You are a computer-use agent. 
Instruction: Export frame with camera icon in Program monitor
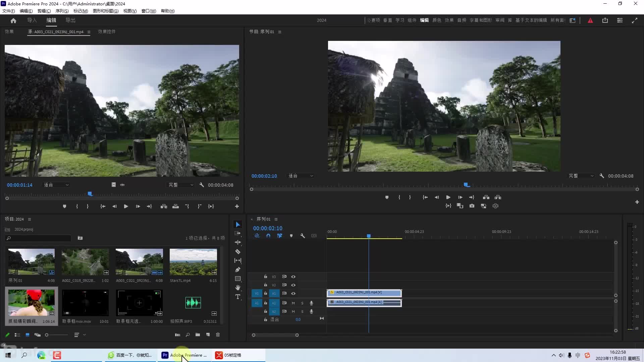pyautogui.click(x=472, y=206)
